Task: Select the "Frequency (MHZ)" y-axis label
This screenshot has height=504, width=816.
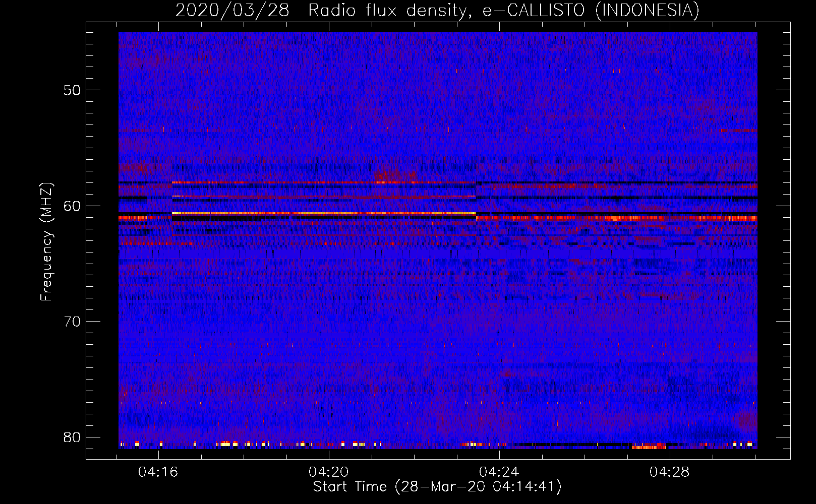Action: pyautogui.click(x=46, y=242)
